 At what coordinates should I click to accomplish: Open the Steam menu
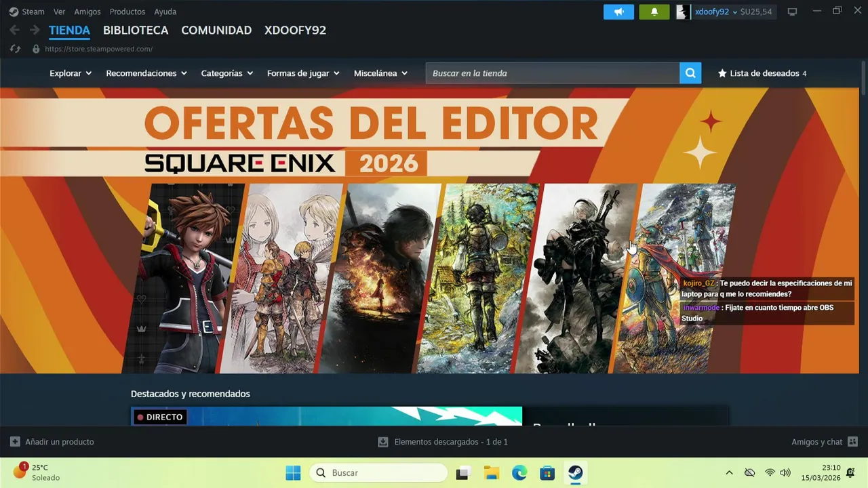click(x=33, y=12)
